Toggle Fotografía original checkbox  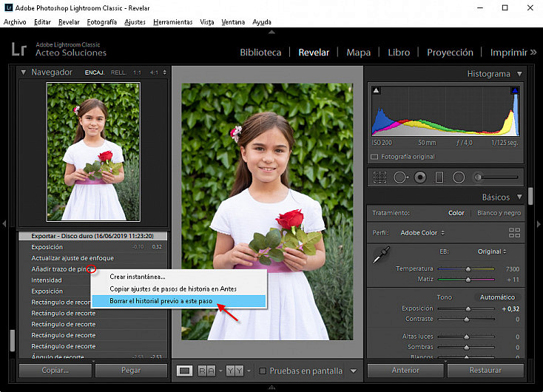tap(374, 157)
